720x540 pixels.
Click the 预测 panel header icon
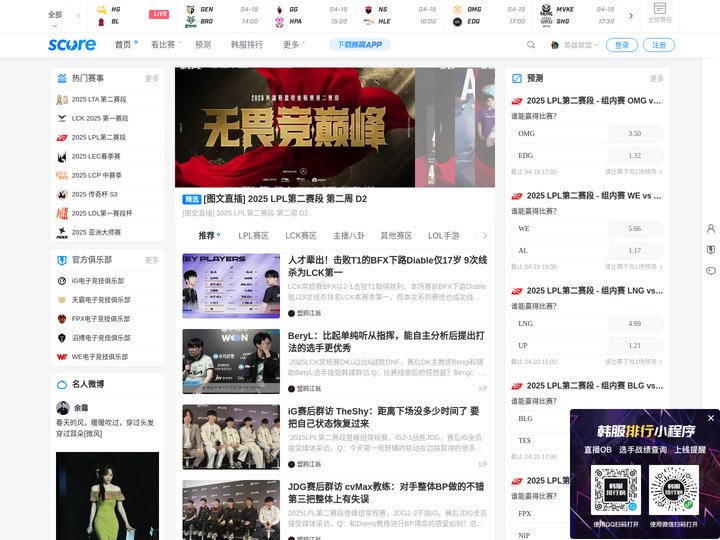517,78
